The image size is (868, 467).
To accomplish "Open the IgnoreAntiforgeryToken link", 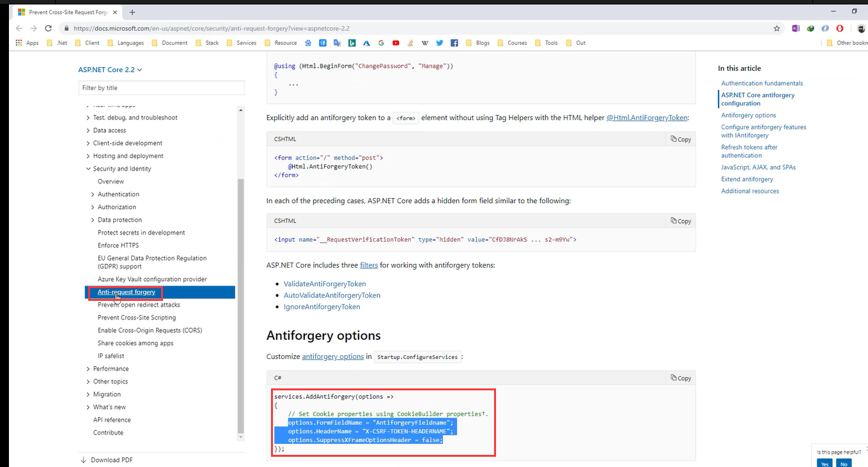I will coord(322,307).
